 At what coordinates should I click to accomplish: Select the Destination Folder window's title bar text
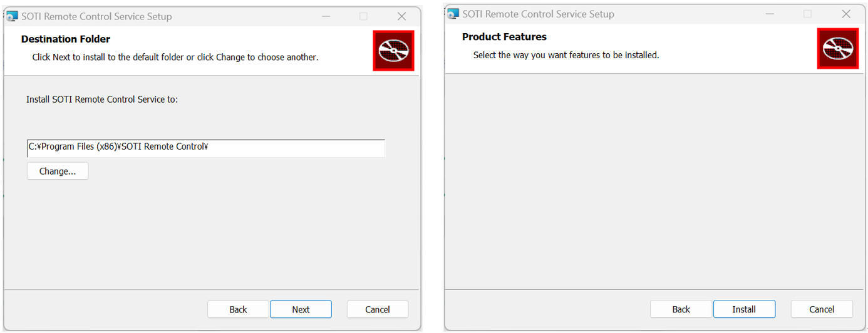[x=96, y=16]
